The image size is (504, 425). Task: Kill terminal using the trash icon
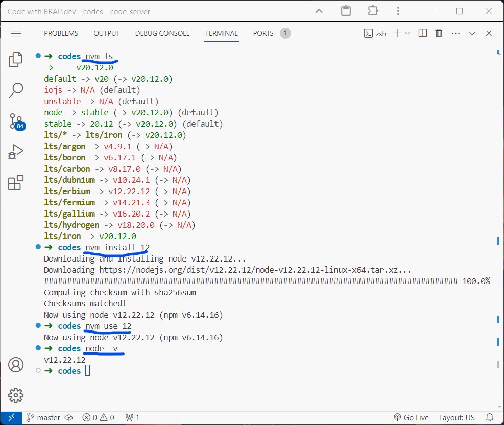[439, 33]
